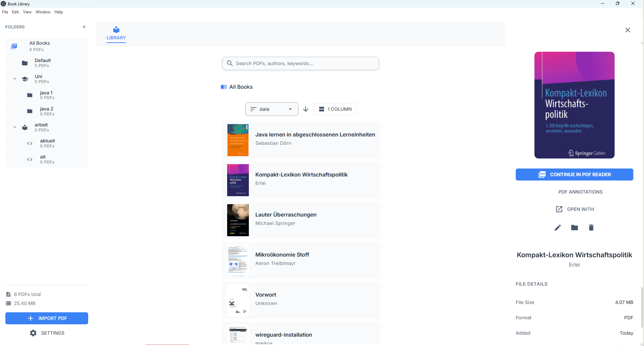
Task: Switch layout with the 1 COLUMN toggle
Action: 335,109
